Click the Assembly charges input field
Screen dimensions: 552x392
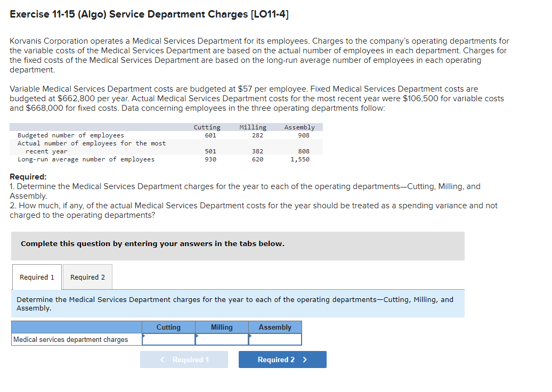coord(276,339)
